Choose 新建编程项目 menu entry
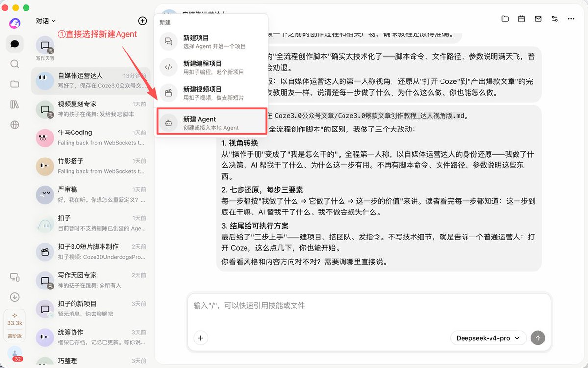Image resolution: width=588 pixels, height=368 pixels. (x=211, y=67)
